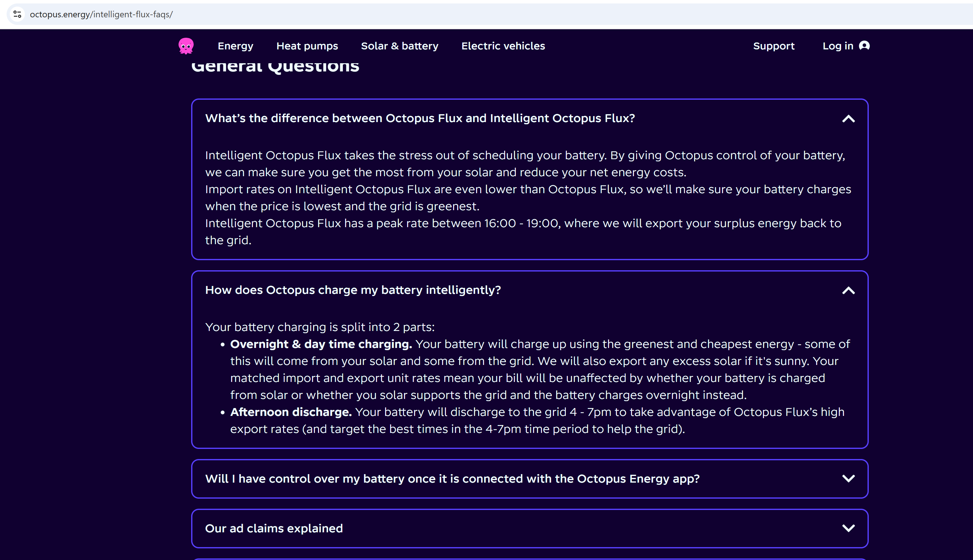Click the bold text Overnight & day time charging

click(321, 344)
